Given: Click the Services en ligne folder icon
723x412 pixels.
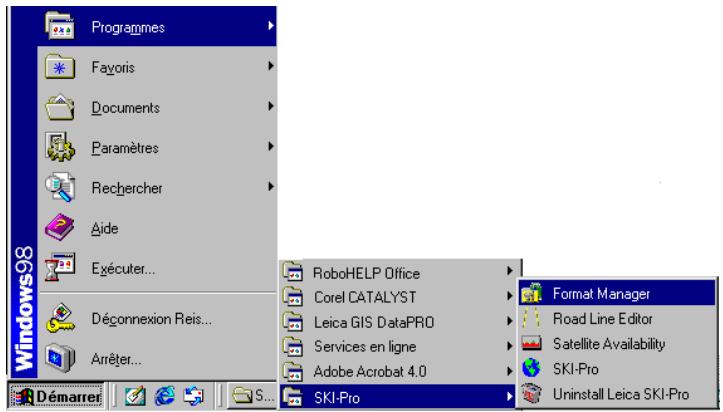Looking at the screenshot, I should (293, 346).
